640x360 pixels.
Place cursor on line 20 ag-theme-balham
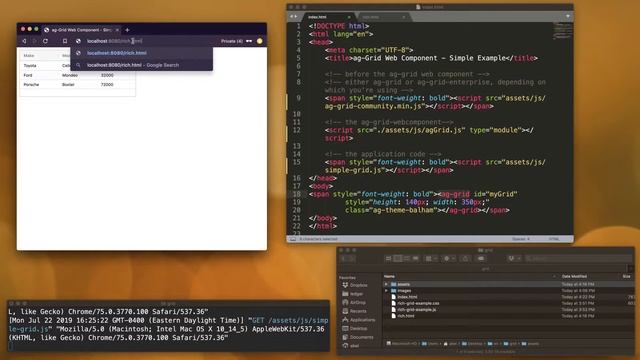pos(427,210)
